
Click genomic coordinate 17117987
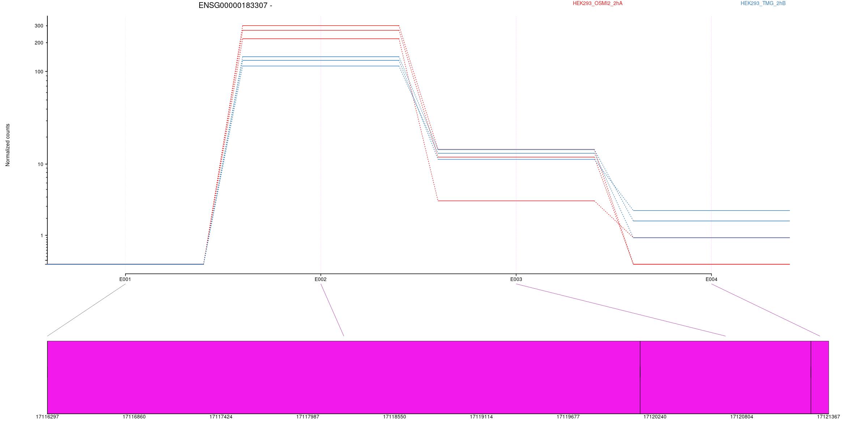pyautogui.click(x=308, y=417)
